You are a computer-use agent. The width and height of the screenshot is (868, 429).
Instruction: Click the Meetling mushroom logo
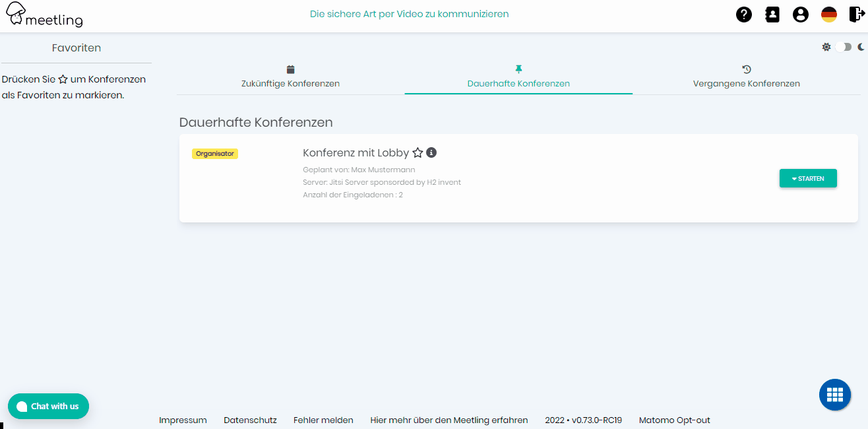[15, 13]
